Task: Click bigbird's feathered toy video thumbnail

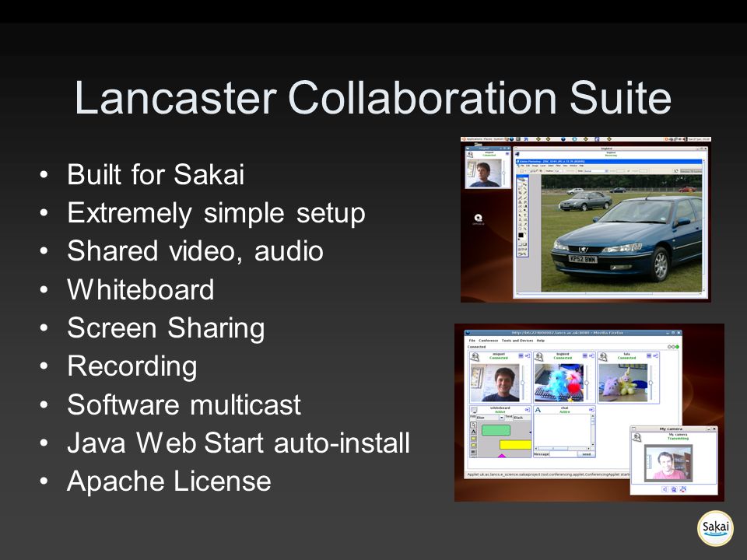Action: coord(559,383)
